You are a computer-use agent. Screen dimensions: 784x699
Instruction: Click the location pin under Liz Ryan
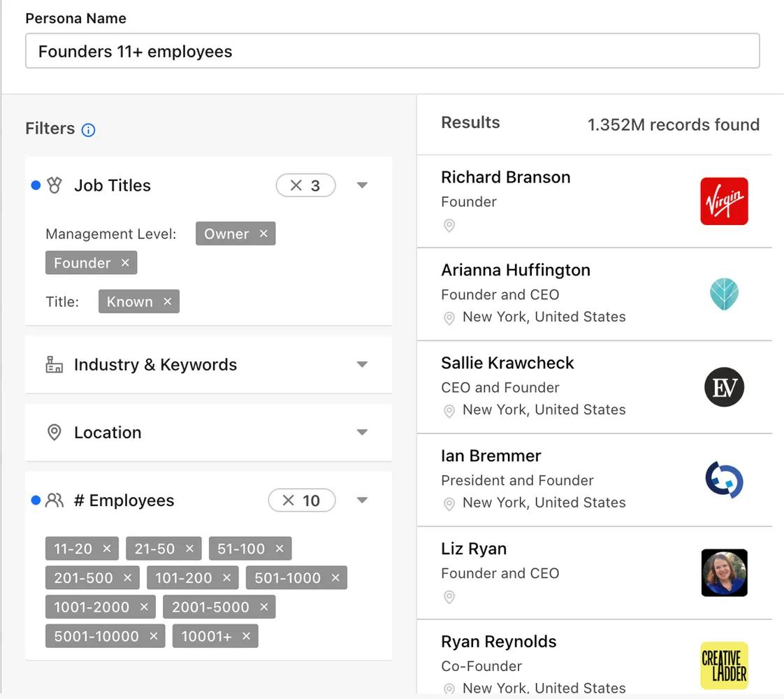[449, 597]
